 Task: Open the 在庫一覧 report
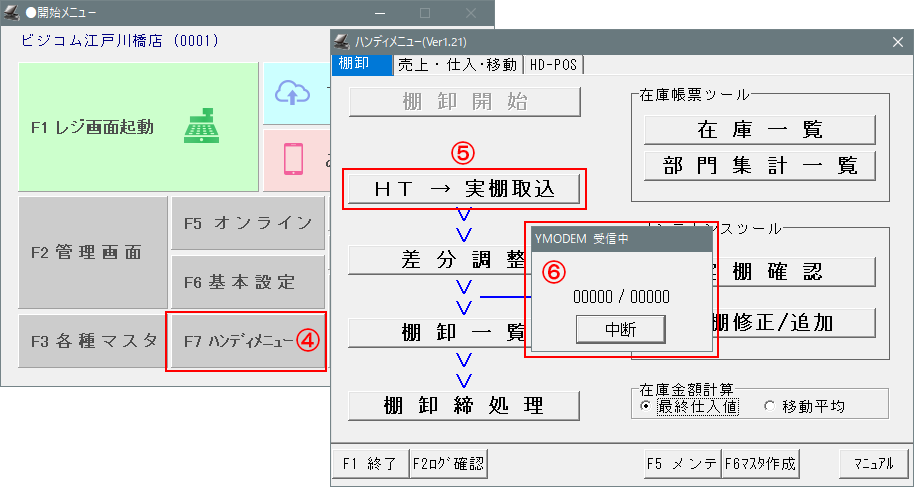tap(759, 130)
